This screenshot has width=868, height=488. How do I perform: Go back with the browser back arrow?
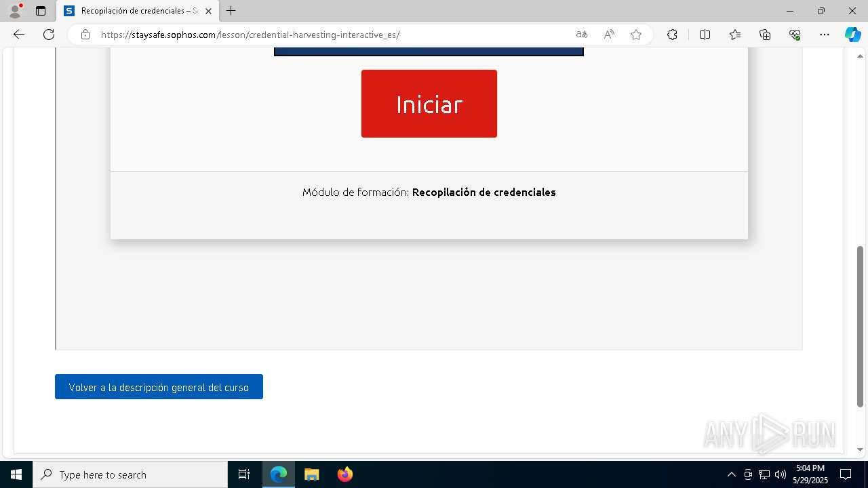[x=19, y=35]
